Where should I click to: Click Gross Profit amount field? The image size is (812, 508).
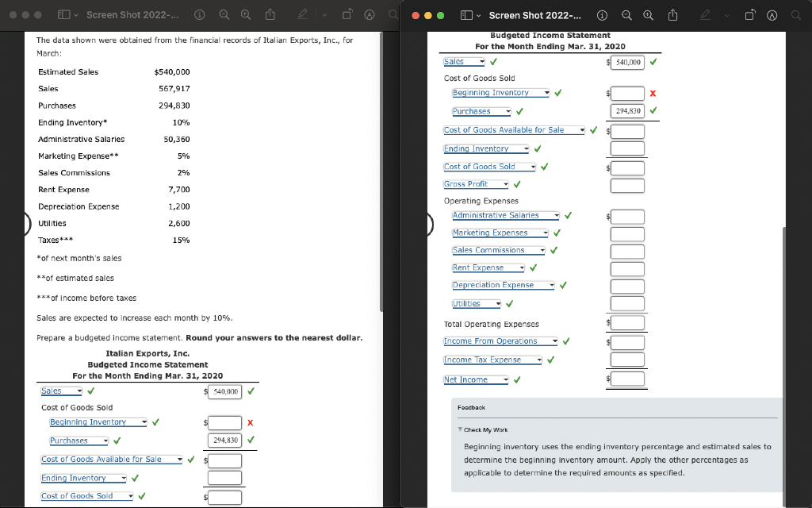[x=627, y=186]
